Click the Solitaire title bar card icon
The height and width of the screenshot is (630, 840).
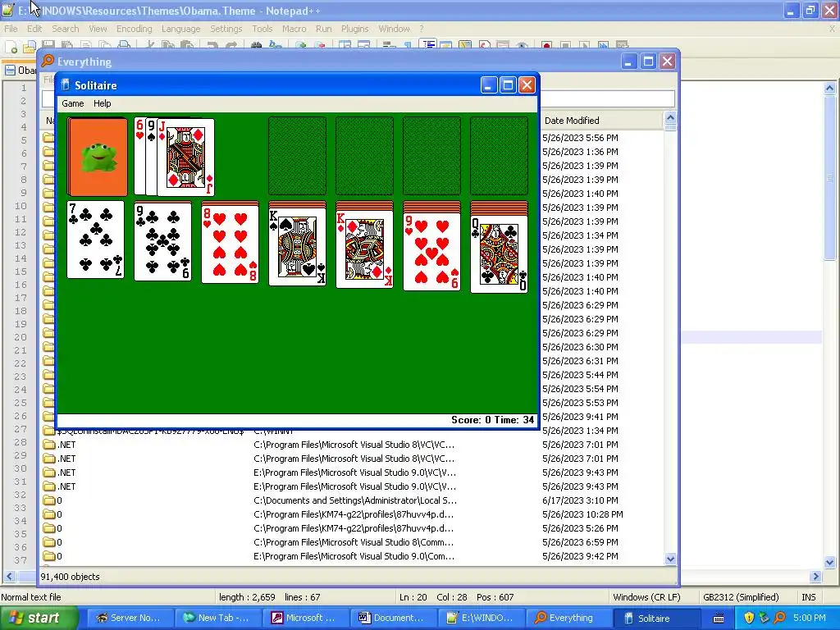click(x=66, y=85)
